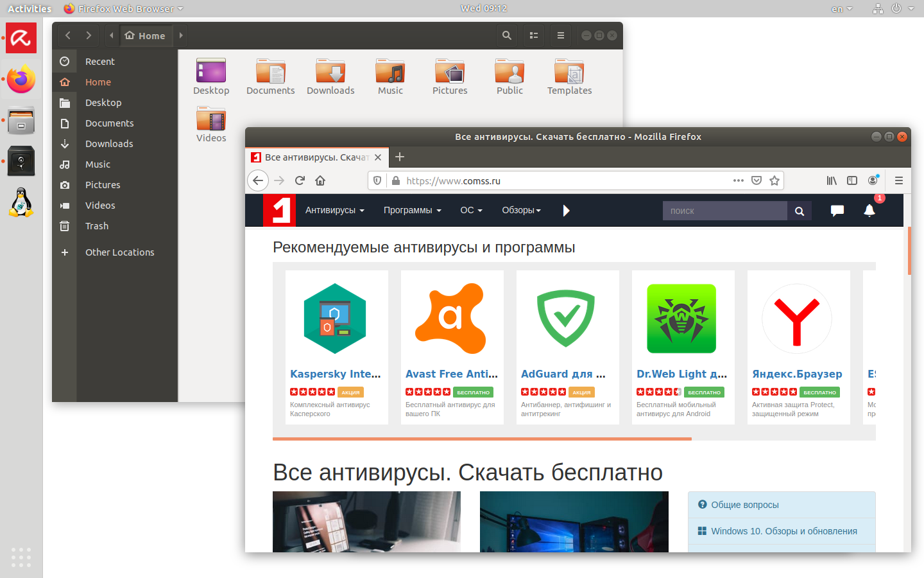Select Downloads in Files sidebar

click(x=114, y=144)
